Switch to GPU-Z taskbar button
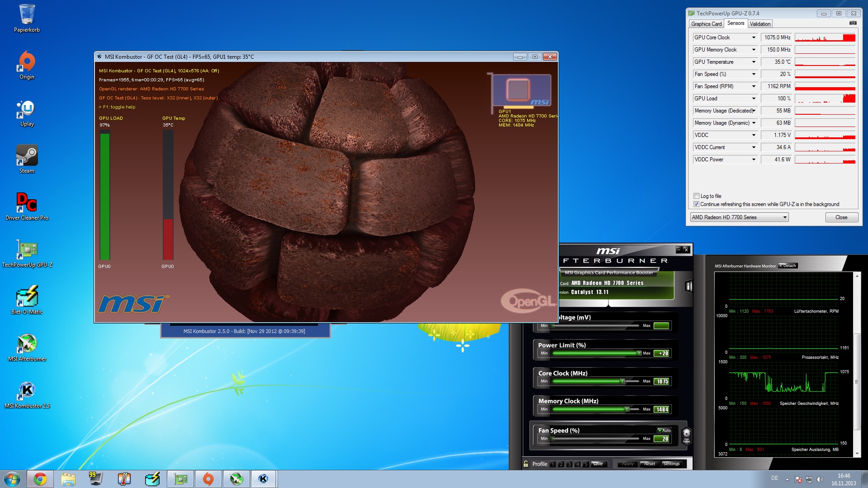The height and width of the screenshot is (488, 868). tap(180, 479)
